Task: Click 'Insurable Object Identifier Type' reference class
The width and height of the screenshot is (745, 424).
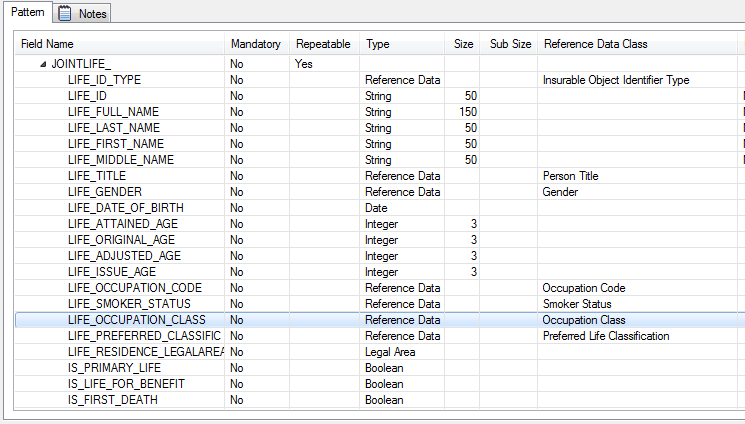Action: [616, 80]
